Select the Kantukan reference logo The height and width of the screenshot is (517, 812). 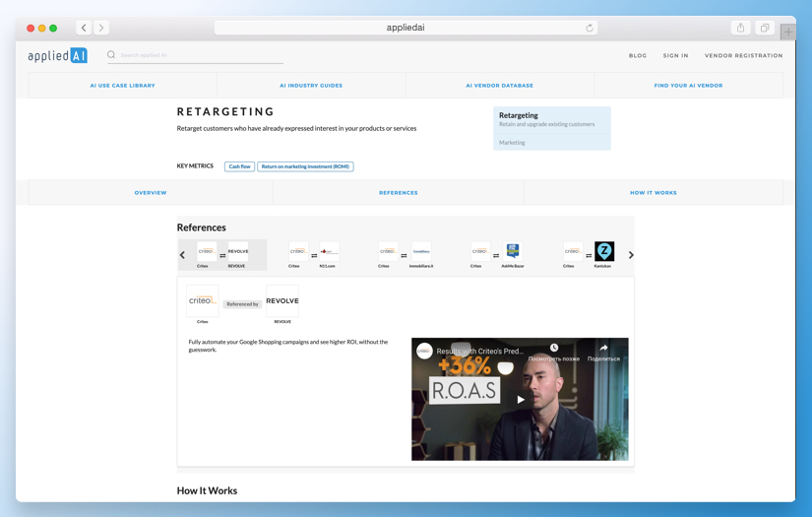coord(604,251)
